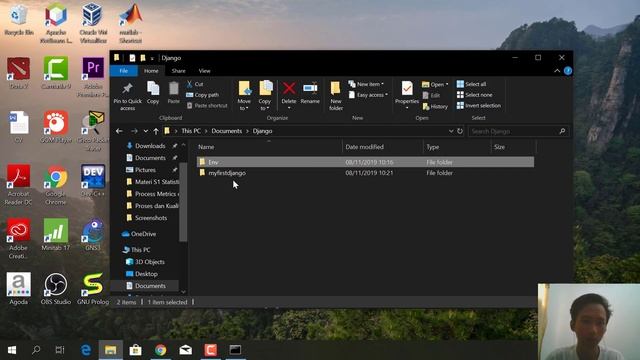Image resolution: width=640 pixels, height=360 pixels.
Task: Select the Env folder
Action: coord(365,162)
